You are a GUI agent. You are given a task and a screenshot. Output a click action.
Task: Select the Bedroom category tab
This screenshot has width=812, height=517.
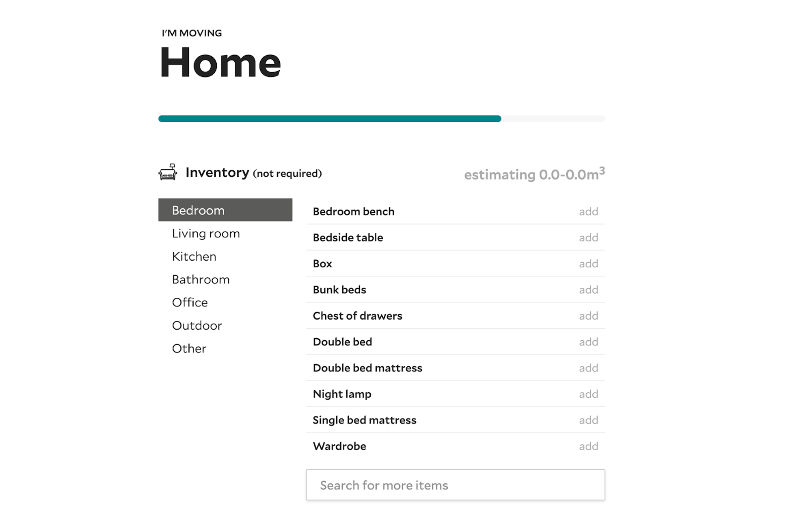225,210
